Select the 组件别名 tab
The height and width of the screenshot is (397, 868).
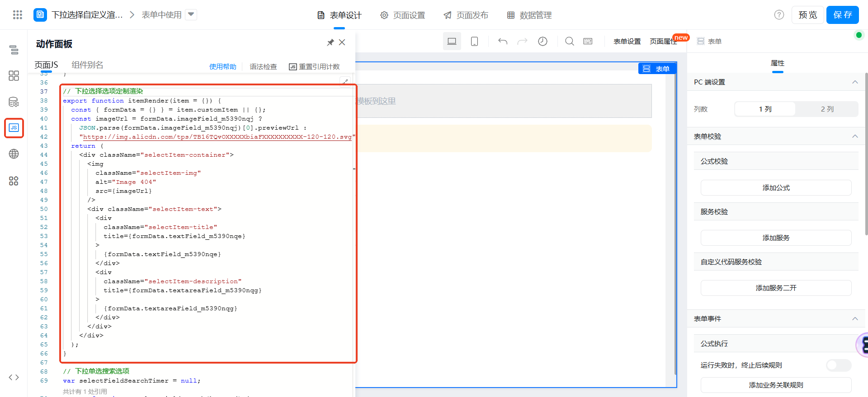[87, 65]
